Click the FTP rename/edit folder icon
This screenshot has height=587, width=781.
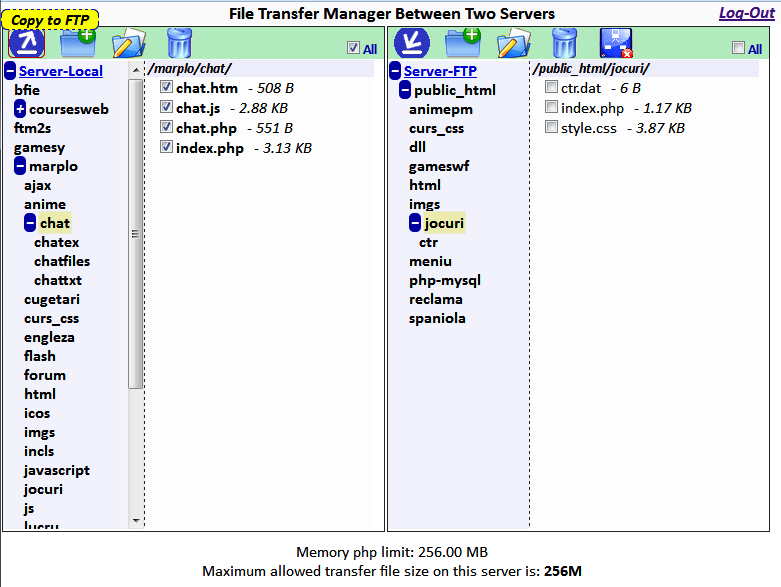coord(514,43)
